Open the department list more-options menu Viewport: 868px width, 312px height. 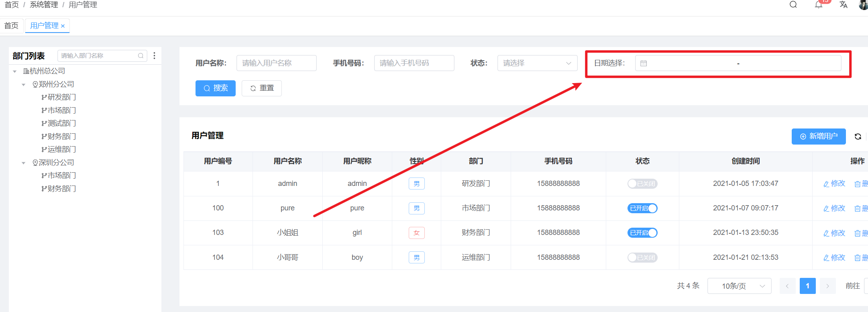click(x=154, y=56)
